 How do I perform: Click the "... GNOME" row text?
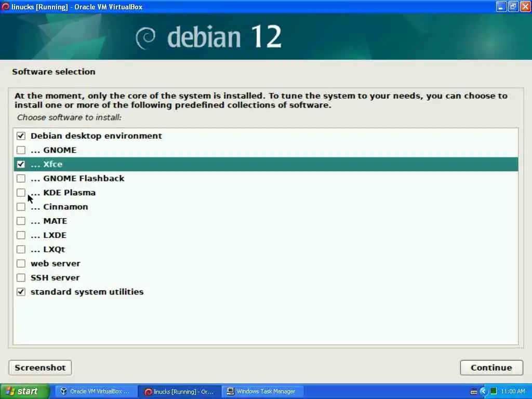point(54,150)
